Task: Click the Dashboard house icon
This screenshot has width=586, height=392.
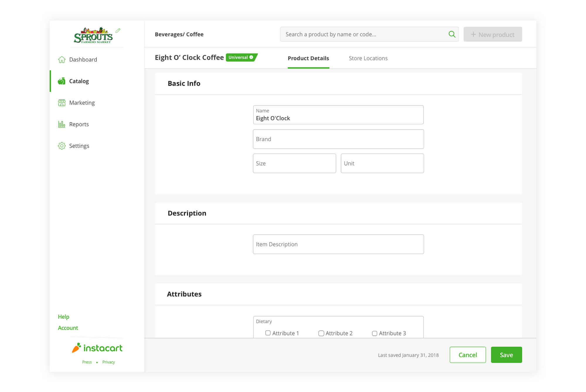Action: [62, 59]
